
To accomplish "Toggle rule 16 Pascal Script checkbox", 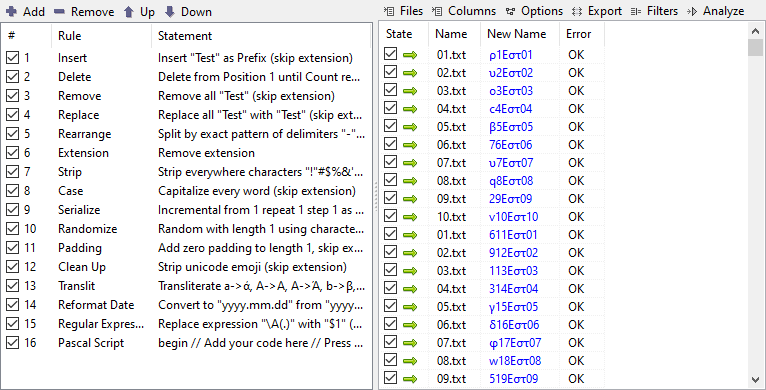I will coord(12,343).
